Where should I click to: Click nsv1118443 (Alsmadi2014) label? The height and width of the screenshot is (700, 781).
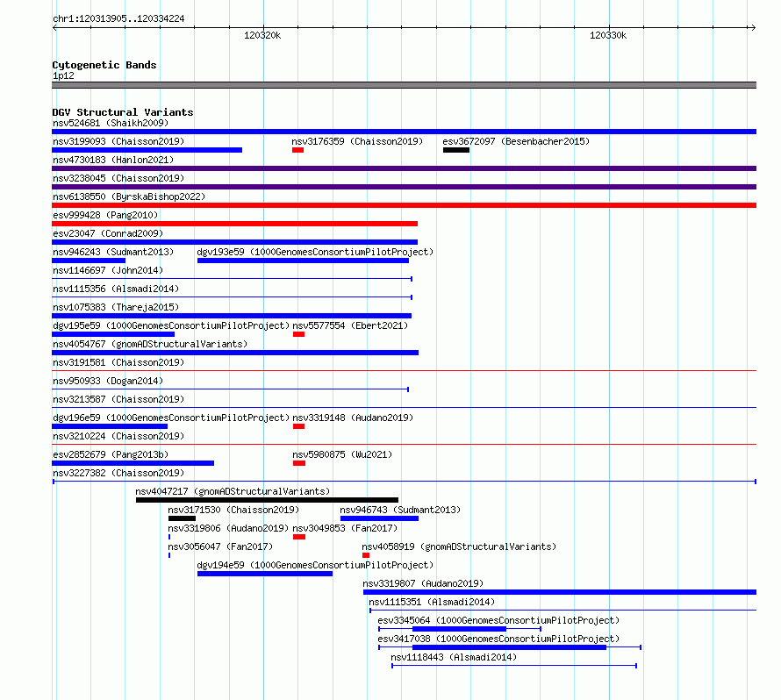pos(454,657)
